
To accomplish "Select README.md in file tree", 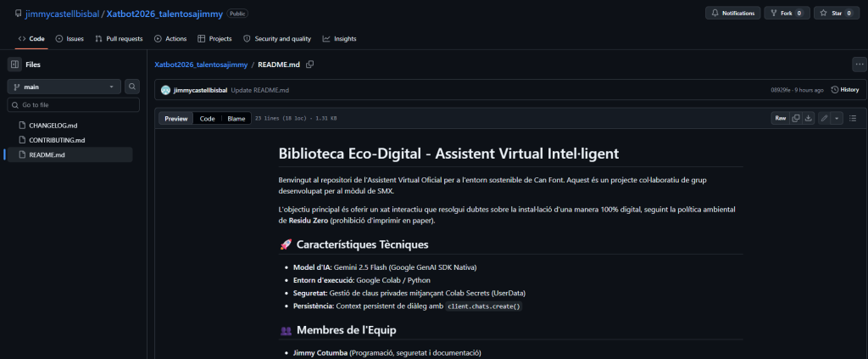I will click(68, 155).
